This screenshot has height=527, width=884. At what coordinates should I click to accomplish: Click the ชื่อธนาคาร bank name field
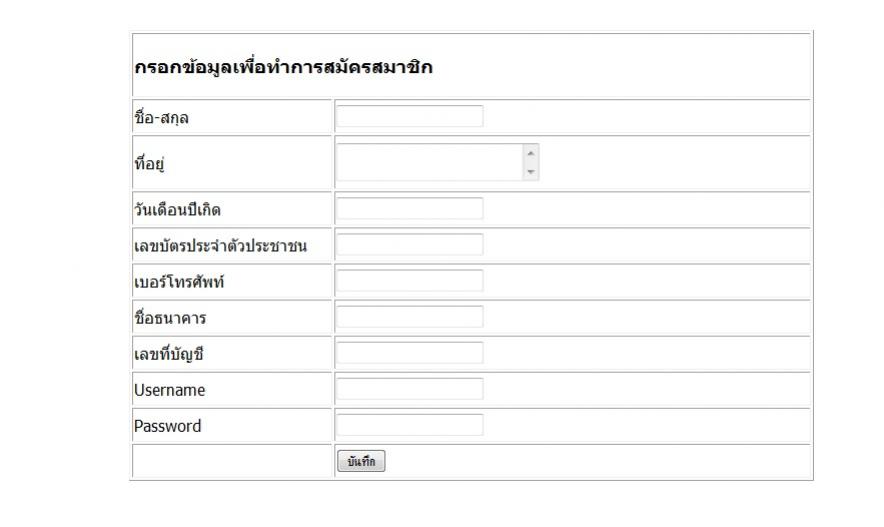[x=409, y=317]
